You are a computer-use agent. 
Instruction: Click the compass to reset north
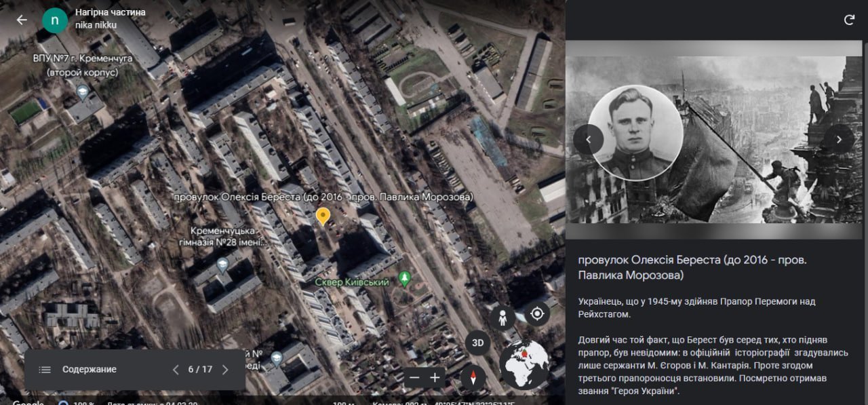(x=473, y=377)
